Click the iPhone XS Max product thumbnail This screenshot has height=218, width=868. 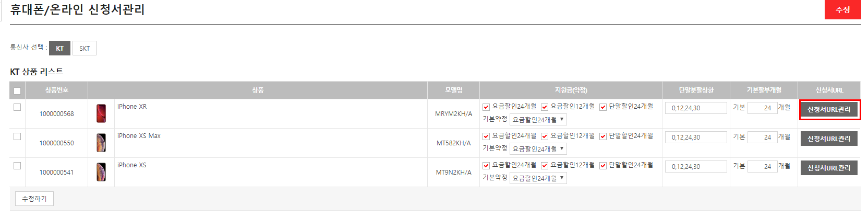click(x=101, y=143)
